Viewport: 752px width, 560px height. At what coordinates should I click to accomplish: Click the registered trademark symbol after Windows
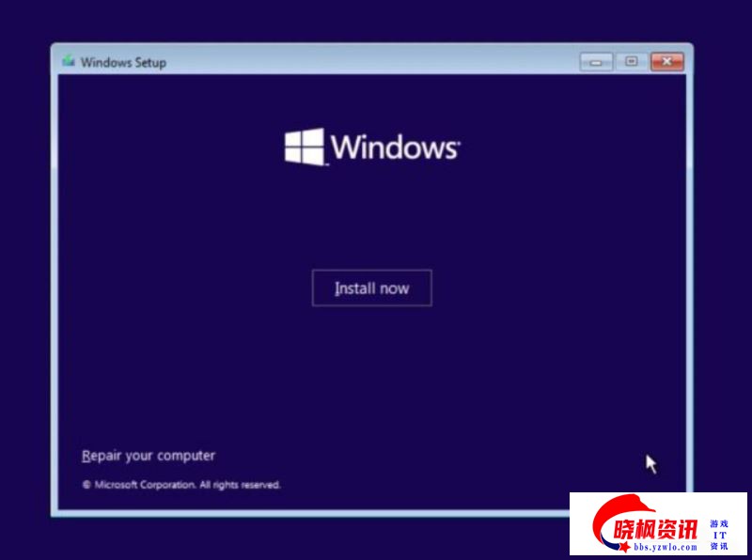click(x=458, y=141)
